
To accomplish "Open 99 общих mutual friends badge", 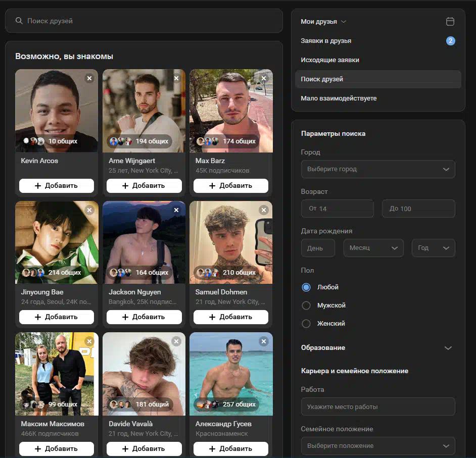I will (x=50, y=404).
